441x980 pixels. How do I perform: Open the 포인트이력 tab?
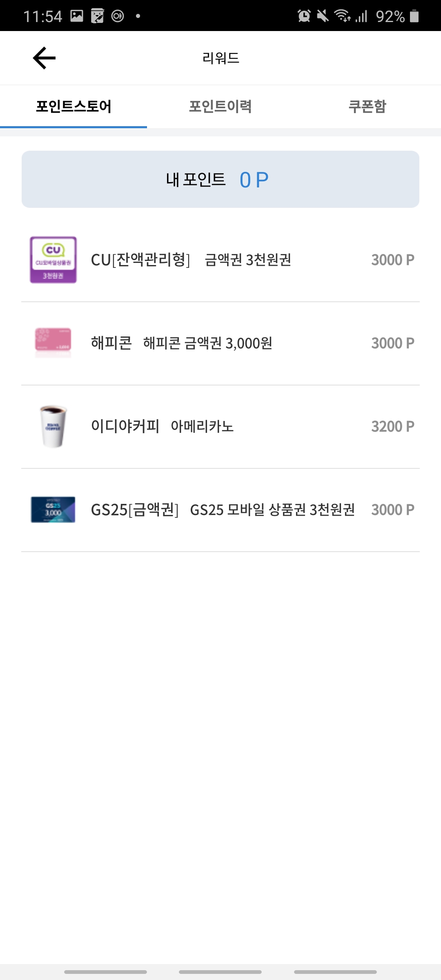[220, 107]
